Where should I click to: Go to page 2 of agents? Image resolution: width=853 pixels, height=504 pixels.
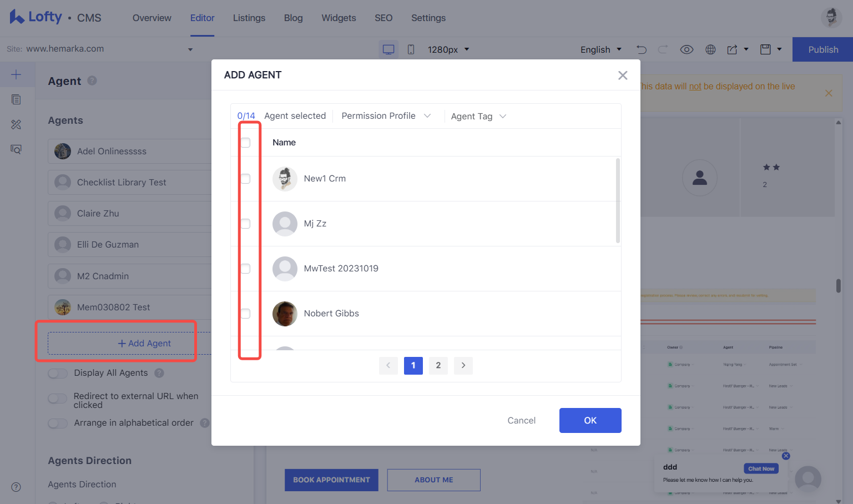click(438, 365)
